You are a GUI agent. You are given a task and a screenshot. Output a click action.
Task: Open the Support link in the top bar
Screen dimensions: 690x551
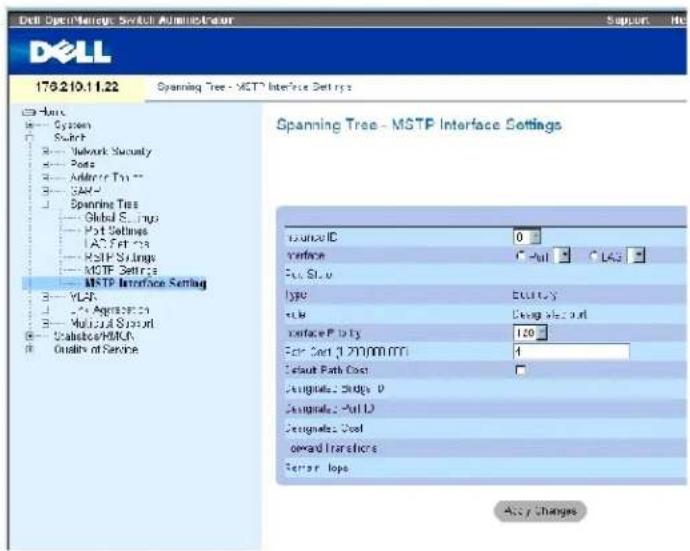click(628, 20)
